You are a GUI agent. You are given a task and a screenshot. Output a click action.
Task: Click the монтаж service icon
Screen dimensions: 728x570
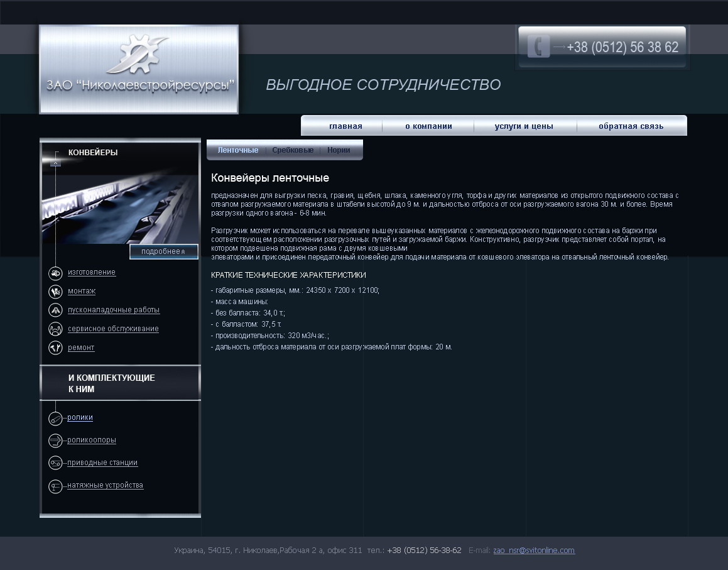(55, 292)
